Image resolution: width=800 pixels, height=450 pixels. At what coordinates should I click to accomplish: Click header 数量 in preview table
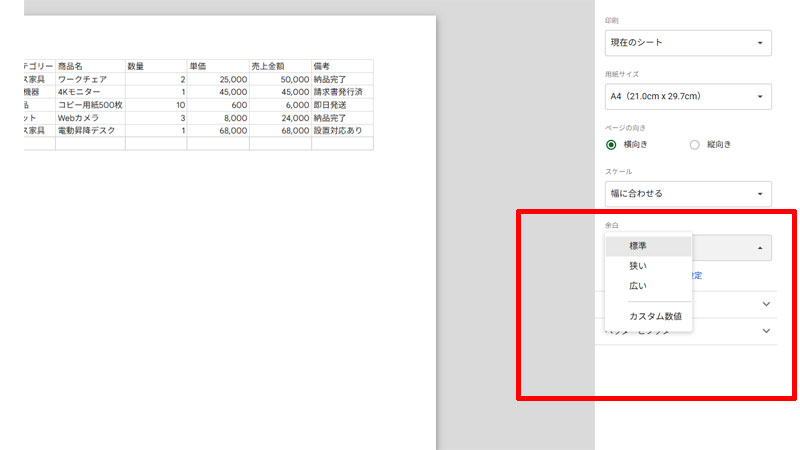coord(156,66)
